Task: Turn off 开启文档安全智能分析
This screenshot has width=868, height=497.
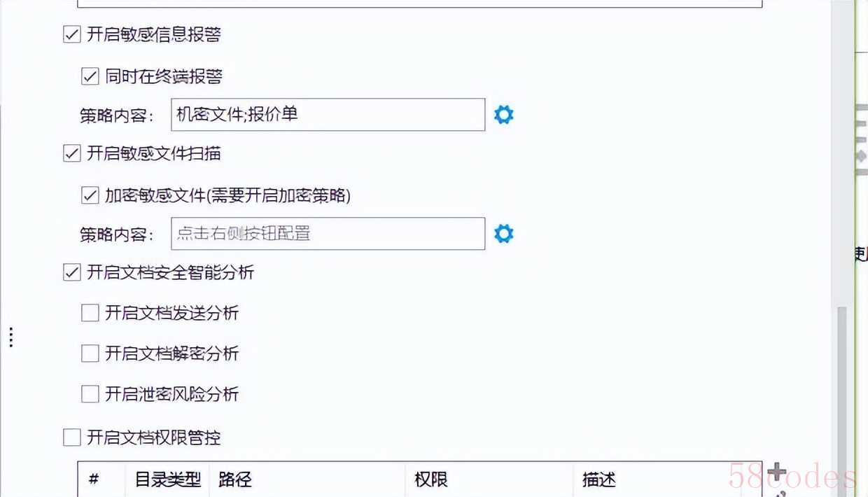Action: pos(72,272)
